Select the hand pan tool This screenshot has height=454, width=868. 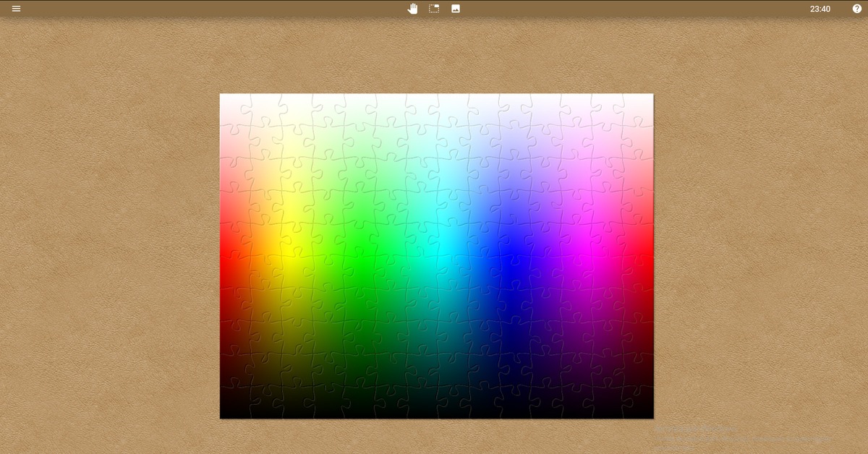tap(412, 9)
